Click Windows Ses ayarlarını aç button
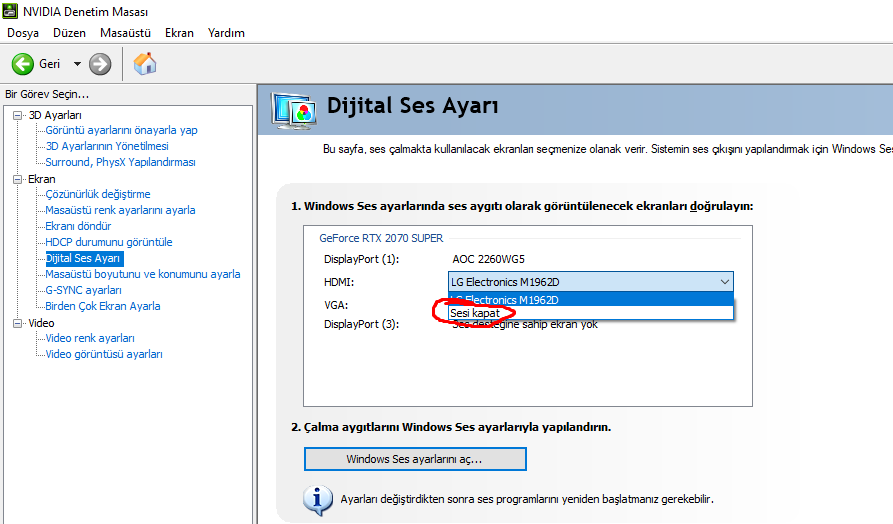893x524 pixels. (x=415, y=459)
